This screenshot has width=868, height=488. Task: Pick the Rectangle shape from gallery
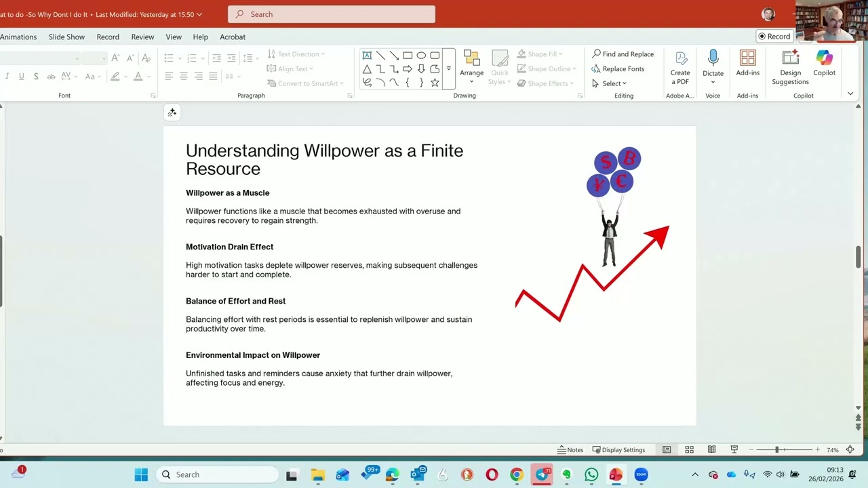408,56
